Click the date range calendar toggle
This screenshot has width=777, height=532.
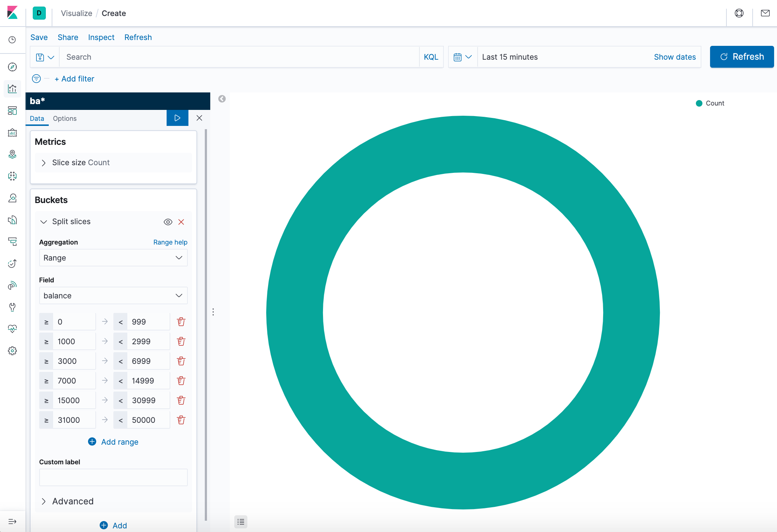click(462, 57)
